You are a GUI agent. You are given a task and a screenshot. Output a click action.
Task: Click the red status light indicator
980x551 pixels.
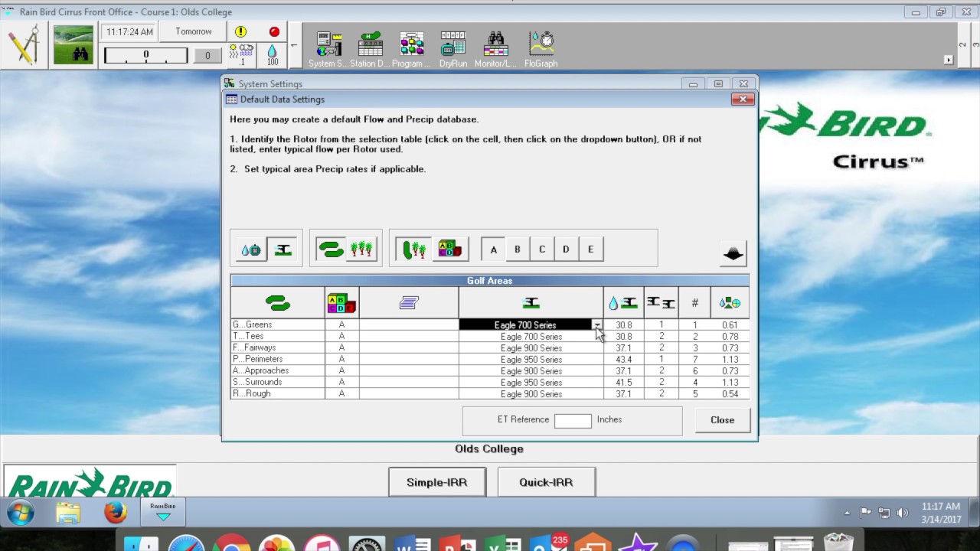[x=274, y=31]
